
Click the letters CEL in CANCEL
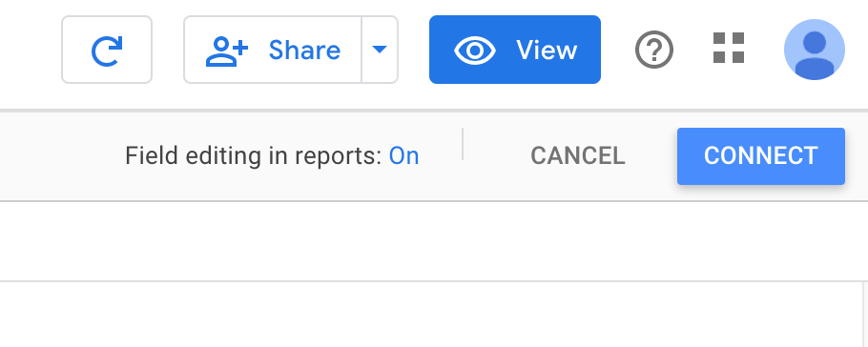pyautogui.click(x=602, y=156)
